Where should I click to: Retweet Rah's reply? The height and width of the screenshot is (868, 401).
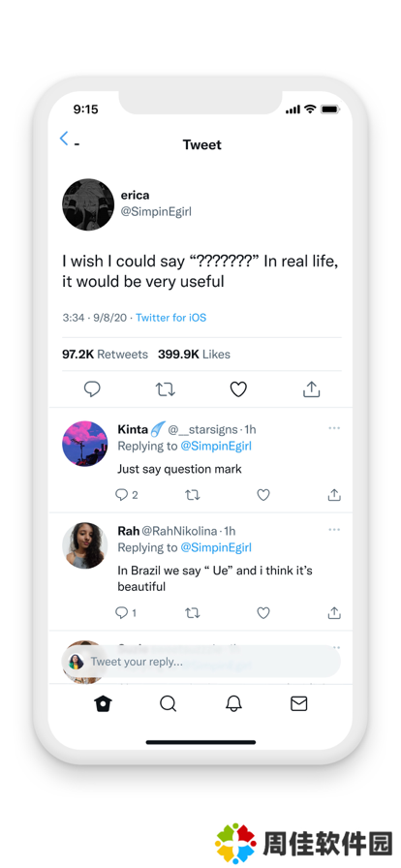click(192, 613)
